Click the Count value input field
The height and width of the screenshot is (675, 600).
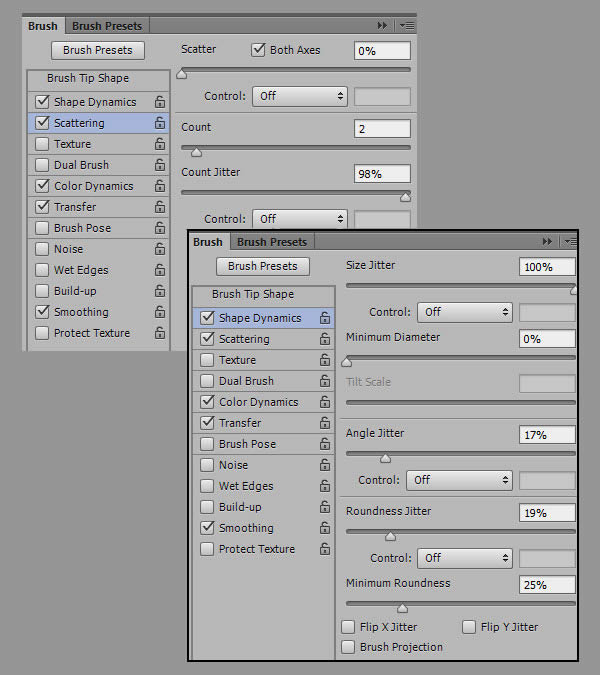382,129
